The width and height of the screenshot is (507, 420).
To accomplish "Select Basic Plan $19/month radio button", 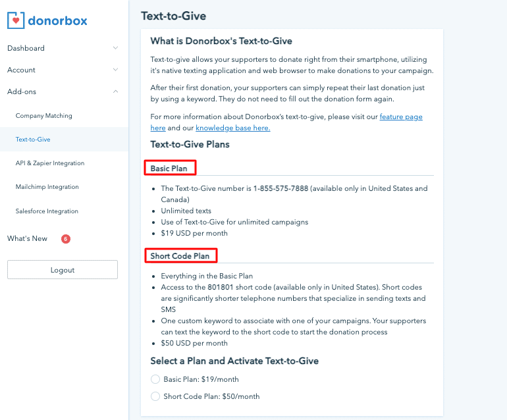I will coord(155,379).
